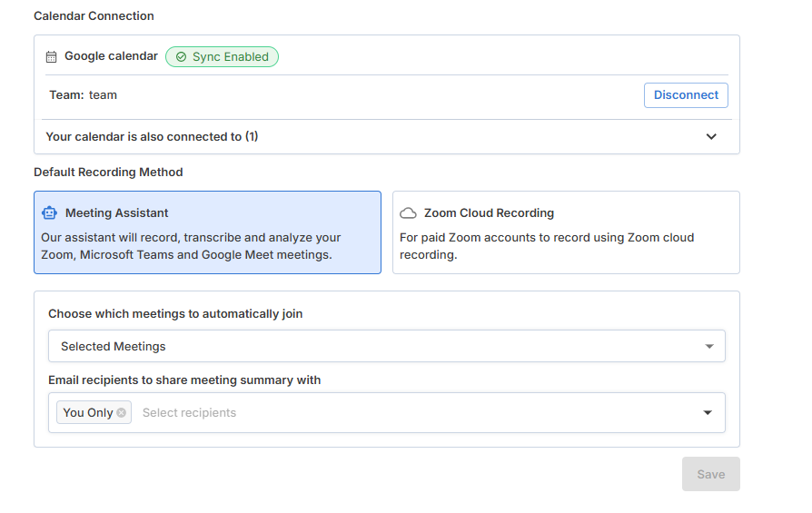Viewport: 812px width, 513px height.
Task: Disconnect the Google calendar
Action: (x=686, y=95)
